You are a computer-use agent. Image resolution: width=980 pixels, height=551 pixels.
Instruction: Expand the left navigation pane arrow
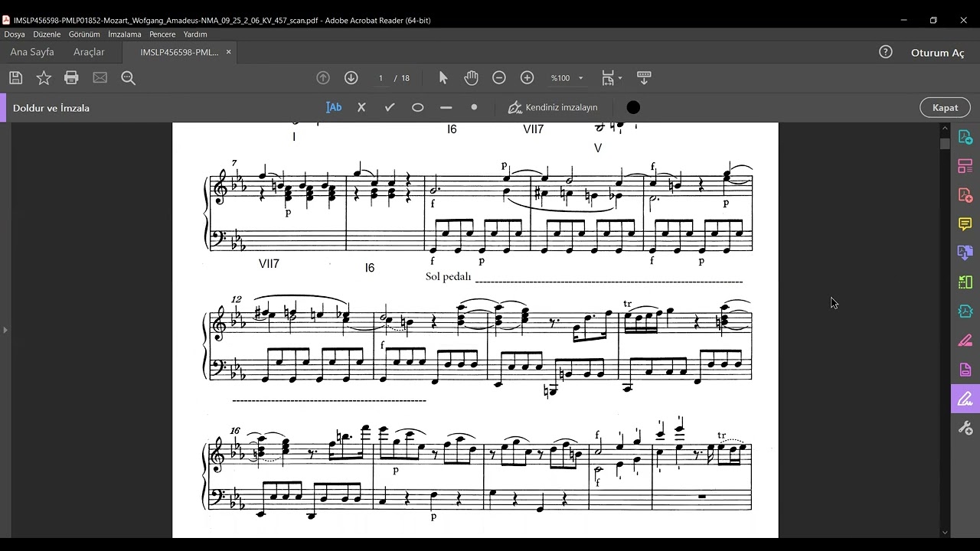[5, 330]
